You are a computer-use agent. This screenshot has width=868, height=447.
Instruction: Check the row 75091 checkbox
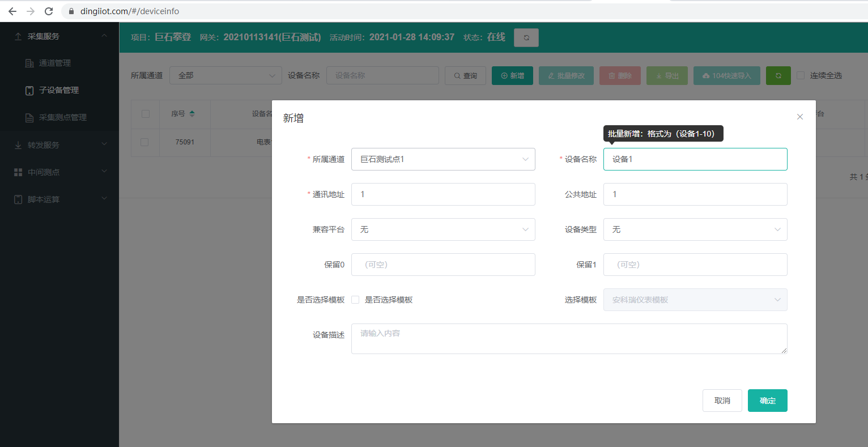pyautogui.click(x=144, y=142)
